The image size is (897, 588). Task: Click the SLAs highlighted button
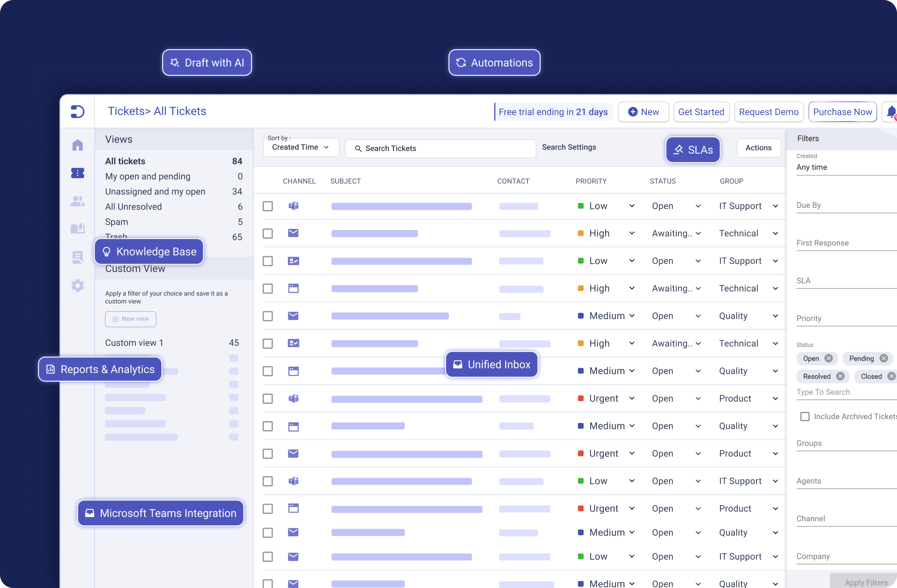pyautogui.click(x=693, y=150)
